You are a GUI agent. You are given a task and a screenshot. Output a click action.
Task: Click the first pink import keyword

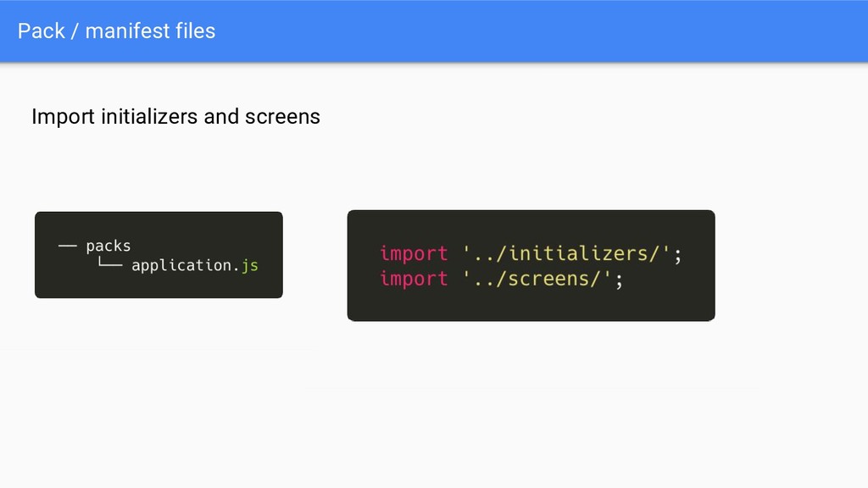pos(414,253)
